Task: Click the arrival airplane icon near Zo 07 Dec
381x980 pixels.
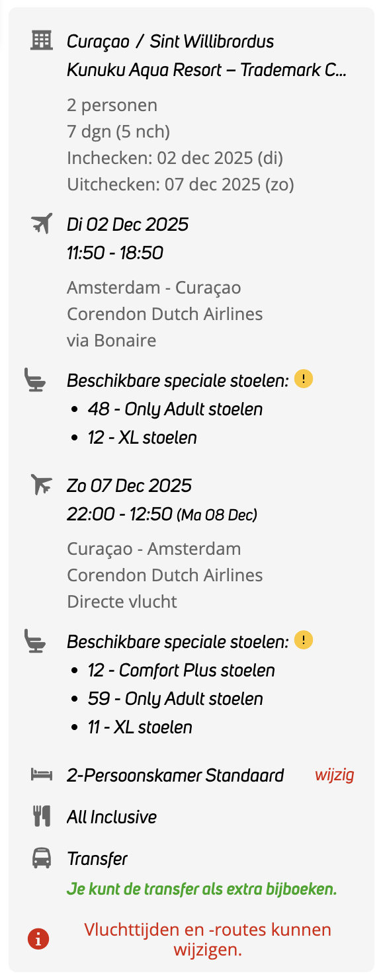Action: tap(41, 485)
